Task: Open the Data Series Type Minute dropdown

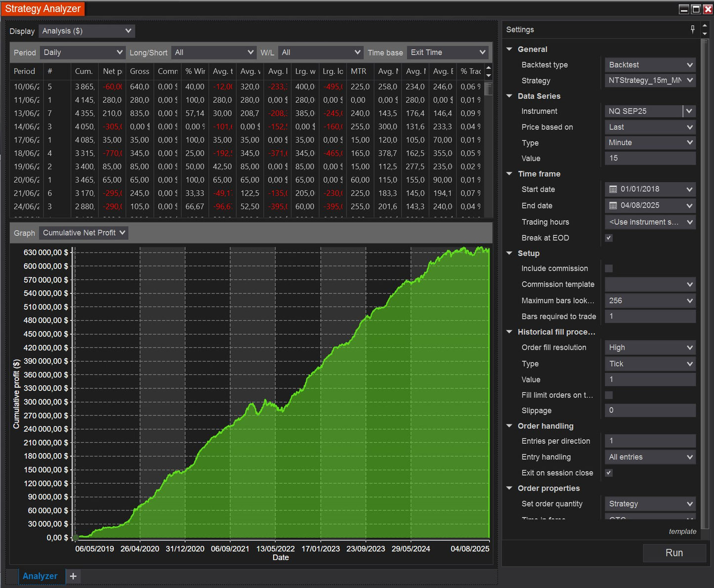Action: 650,142
